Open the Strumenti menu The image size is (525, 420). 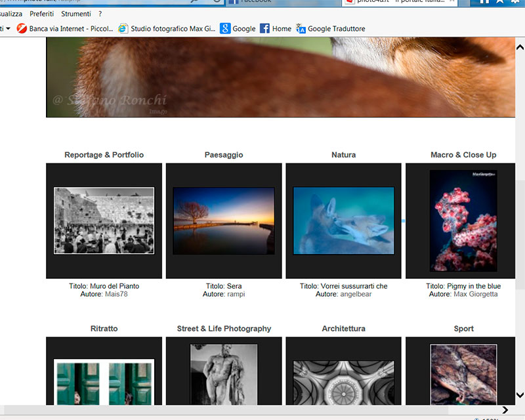pos(76,14)
